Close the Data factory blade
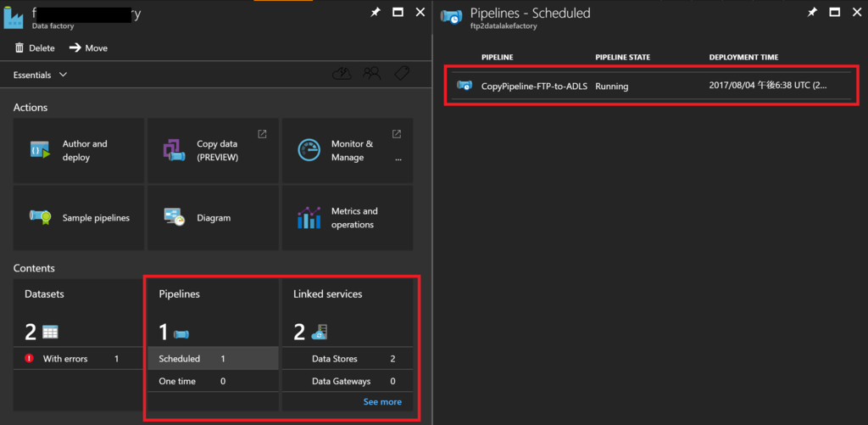Screen dimensions: 868x425 pyautogui.click(x=420, y=12)
